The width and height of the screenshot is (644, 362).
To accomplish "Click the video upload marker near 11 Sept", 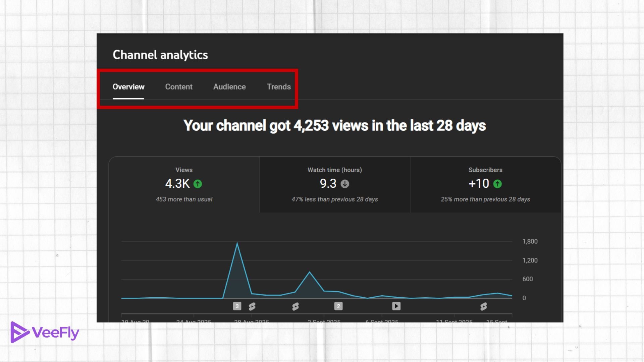I will (x=396, y=306).
